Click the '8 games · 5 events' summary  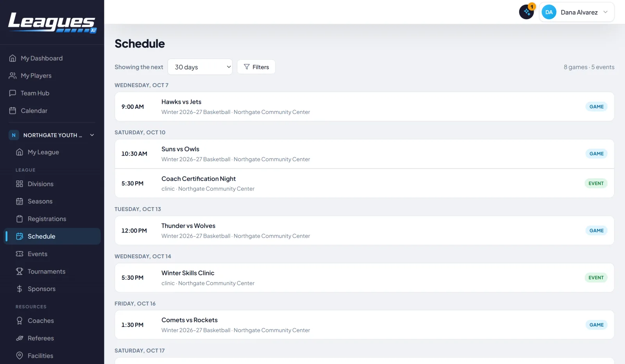tap(589, 67)
